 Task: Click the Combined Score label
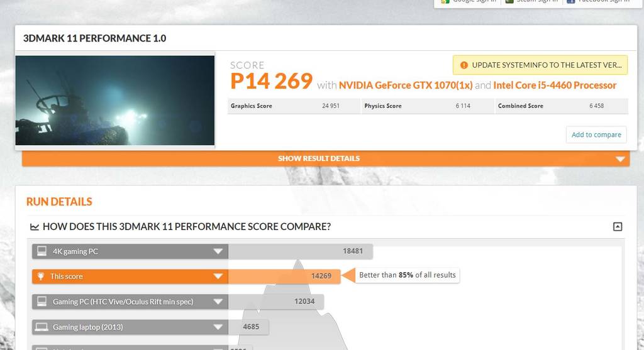(520, 106)
